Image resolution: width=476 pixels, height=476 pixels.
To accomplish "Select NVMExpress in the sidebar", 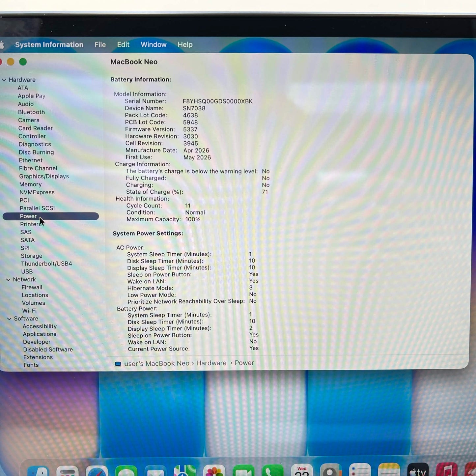I will point(37,192).
